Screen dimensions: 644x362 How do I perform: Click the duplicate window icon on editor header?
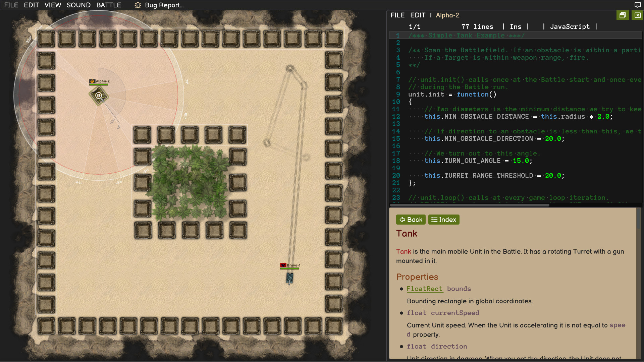tap(623, 15)
